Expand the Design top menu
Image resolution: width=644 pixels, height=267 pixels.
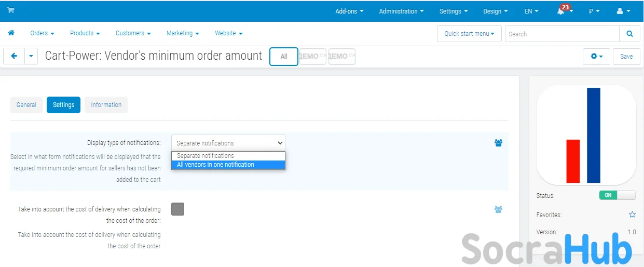point(496,11)
